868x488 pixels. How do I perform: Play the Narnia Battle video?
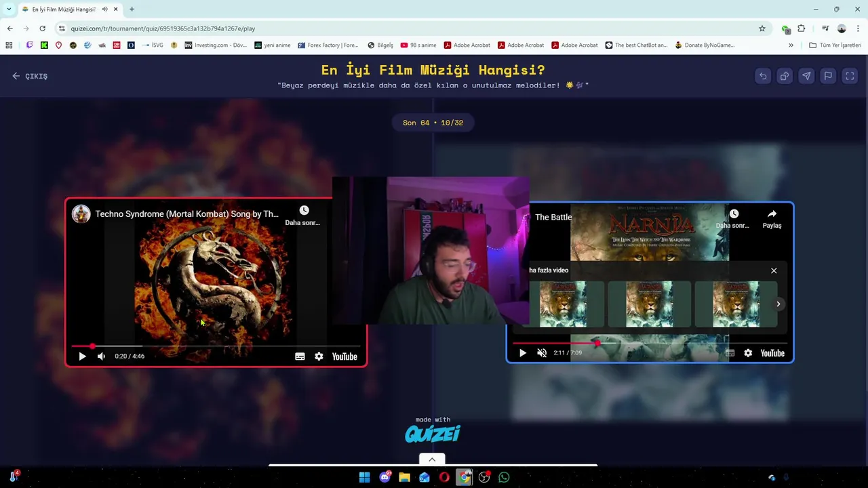point(522,353)
